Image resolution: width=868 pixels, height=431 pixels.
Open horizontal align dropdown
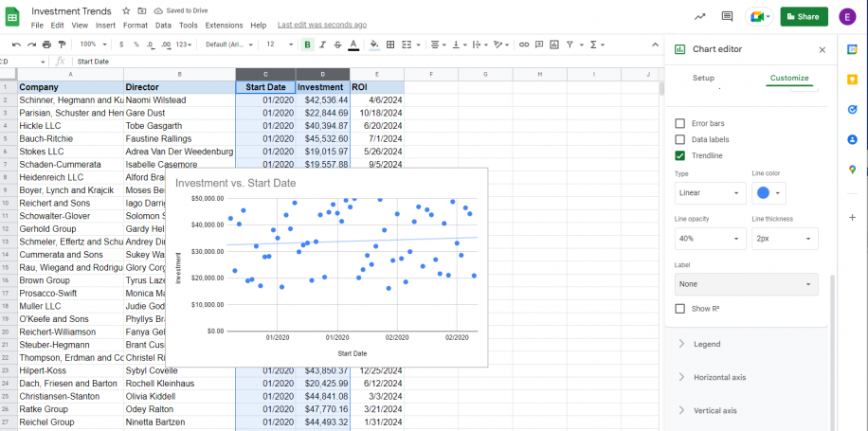coord(439,45)
